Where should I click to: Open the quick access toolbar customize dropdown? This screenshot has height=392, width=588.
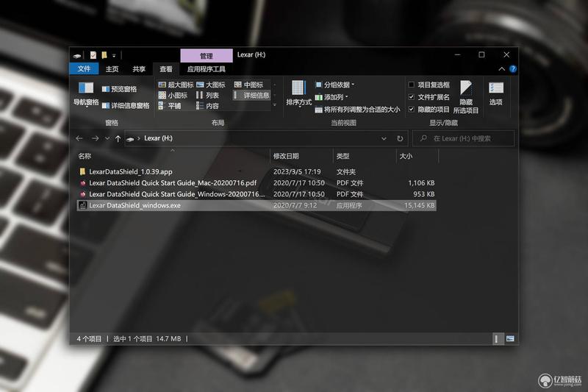114,56
